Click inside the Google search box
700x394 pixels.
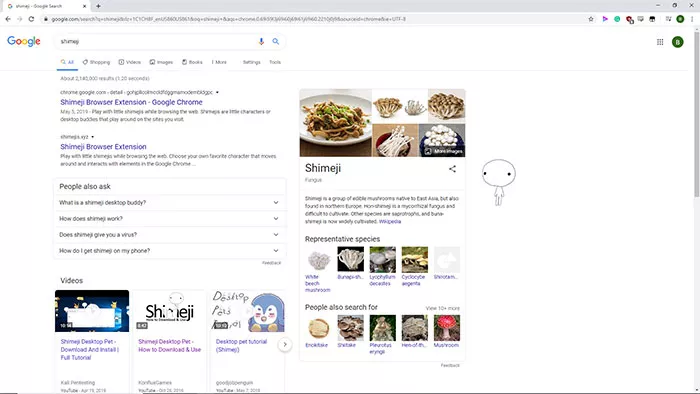(156, 41)
